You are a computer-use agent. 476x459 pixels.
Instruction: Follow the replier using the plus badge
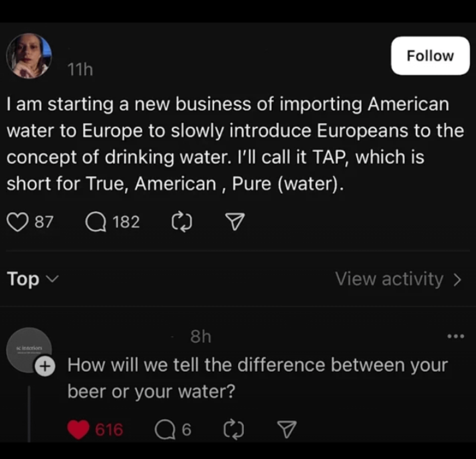(45, 365)
